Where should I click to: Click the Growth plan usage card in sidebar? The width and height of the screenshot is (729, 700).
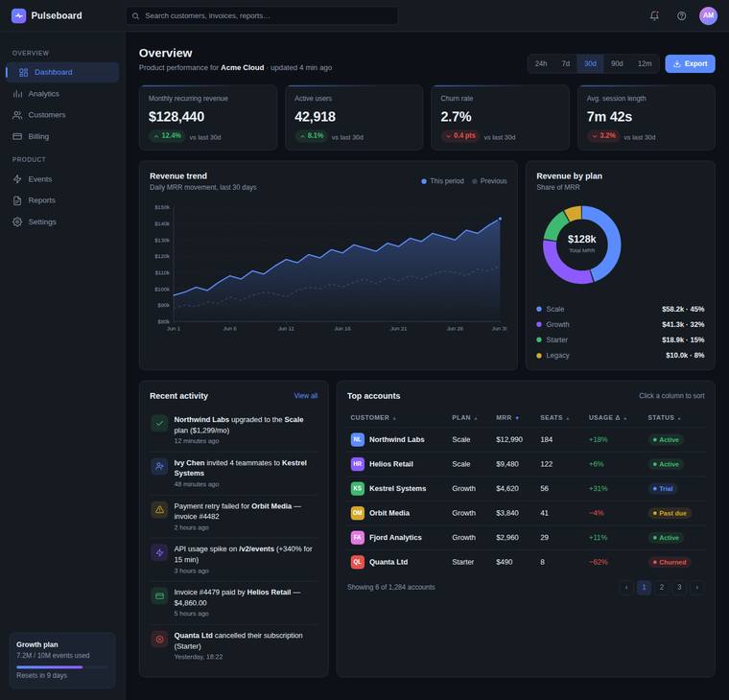(62, 660)
